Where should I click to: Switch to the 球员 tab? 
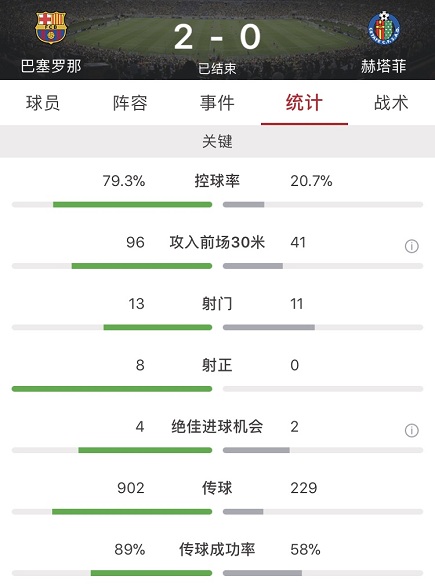click(43, 103)
